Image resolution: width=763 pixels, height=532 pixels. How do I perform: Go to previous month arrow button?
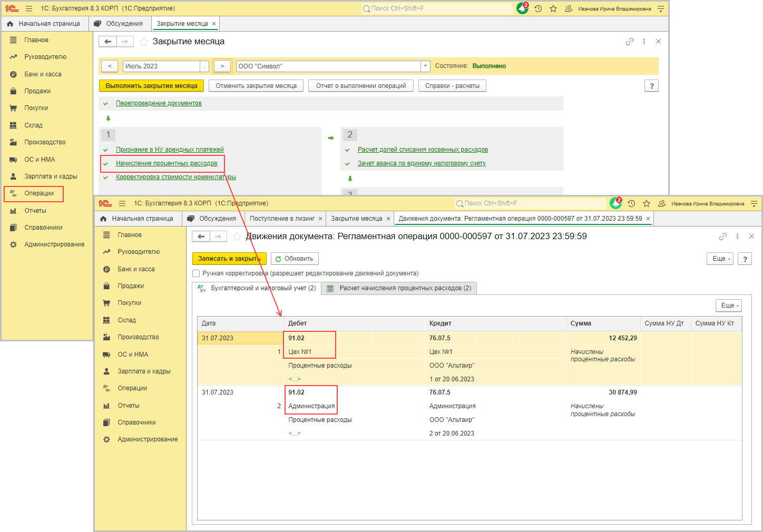pyautogui.click(x=109, y=66)
